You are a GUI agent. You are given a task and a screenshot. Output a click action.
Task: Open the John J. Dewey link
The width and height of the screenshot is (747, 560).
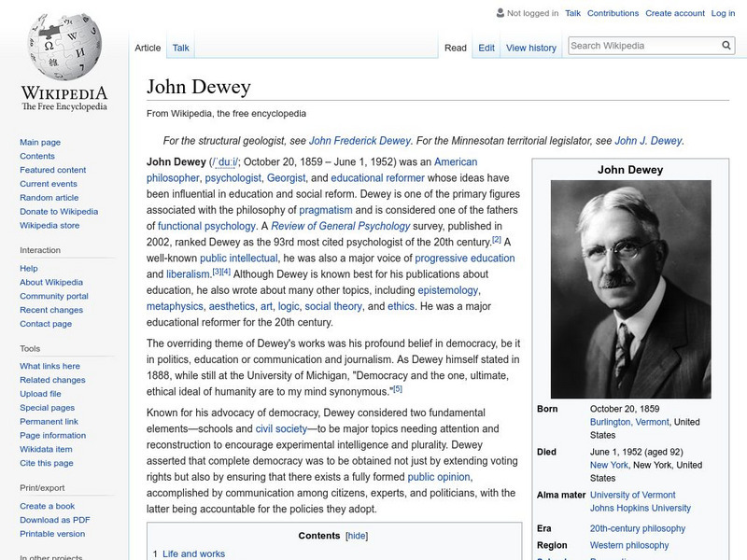(648, 141)
